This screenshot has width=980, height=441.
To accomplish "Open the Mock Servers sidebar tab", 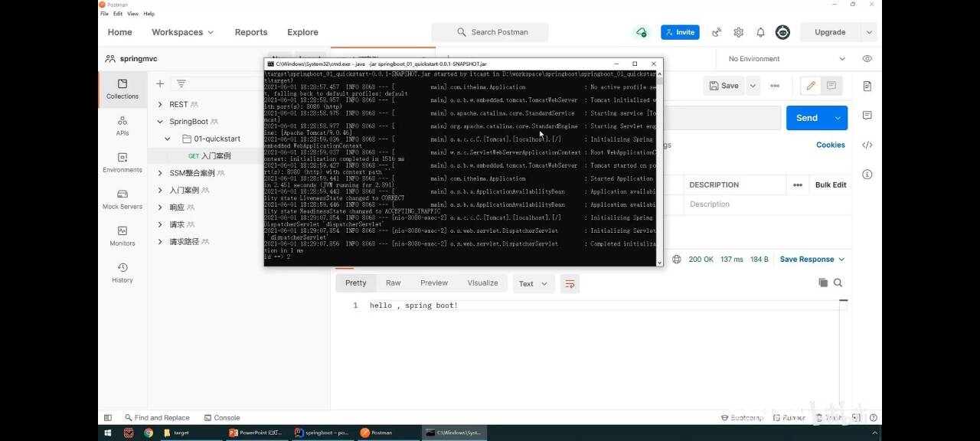I will [x=122, y=200].
